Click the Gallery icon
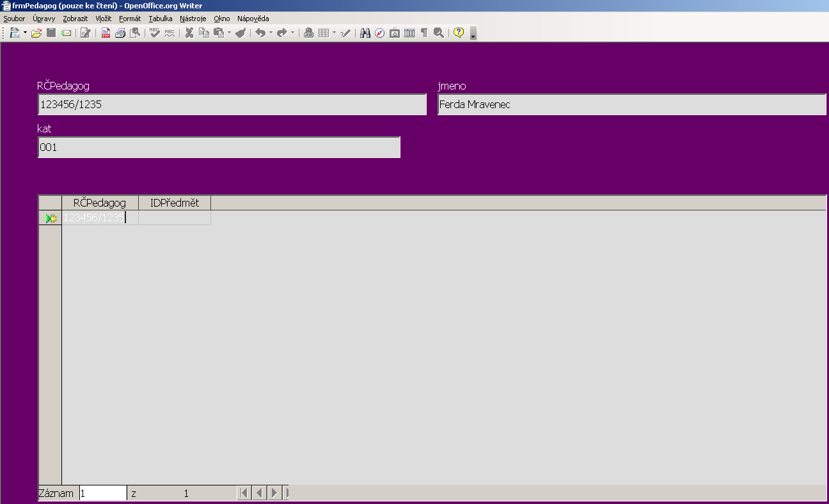This screenshot has width=829, height=504. [395, 33]
